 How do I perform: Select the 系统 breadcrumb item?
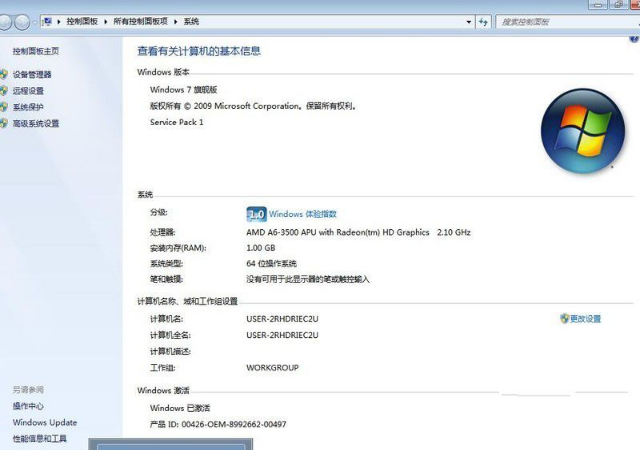pos(191,22)
